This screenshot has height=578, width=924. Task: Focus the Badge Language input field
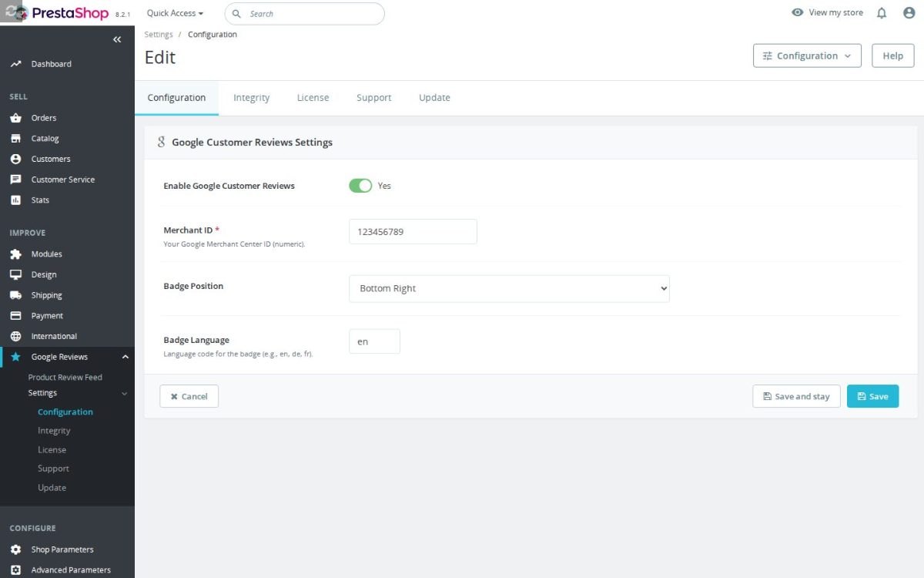pos(374,341)
